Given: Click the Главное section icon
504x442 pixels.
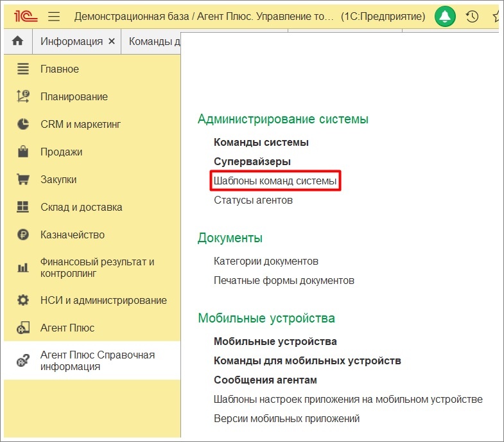Looking at the screenshot, I should point(23,69).
